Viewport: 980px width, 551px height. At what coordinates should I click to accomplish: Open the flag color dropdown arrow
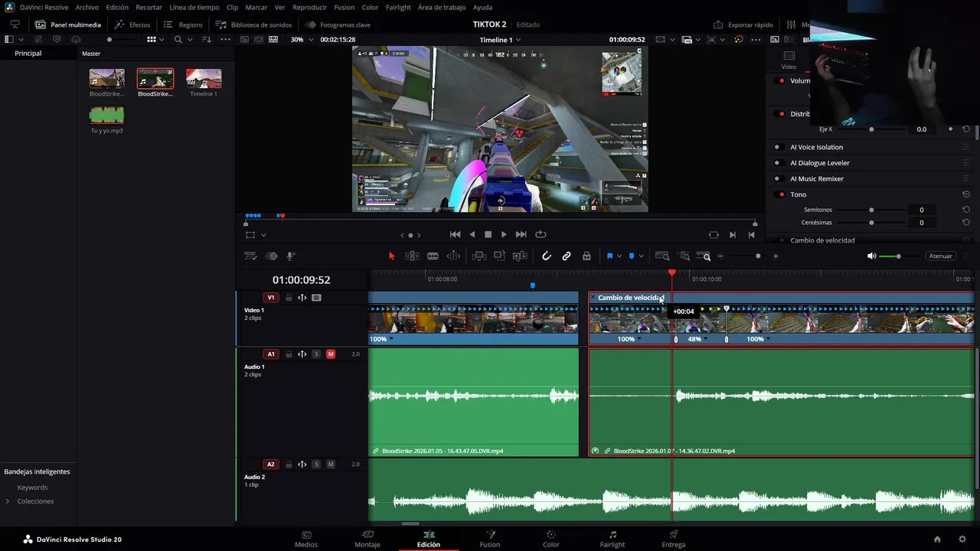click(619, 256)
